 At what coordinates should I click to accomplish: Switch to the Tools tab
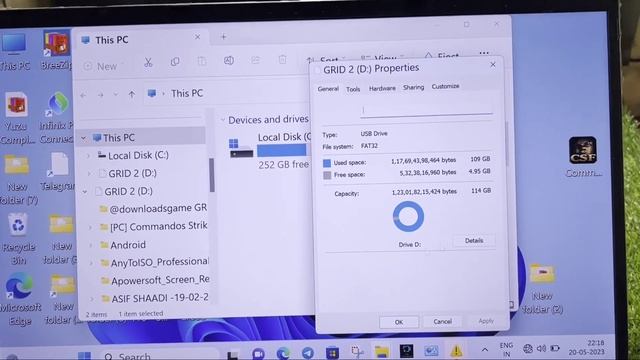coord(353,89)
